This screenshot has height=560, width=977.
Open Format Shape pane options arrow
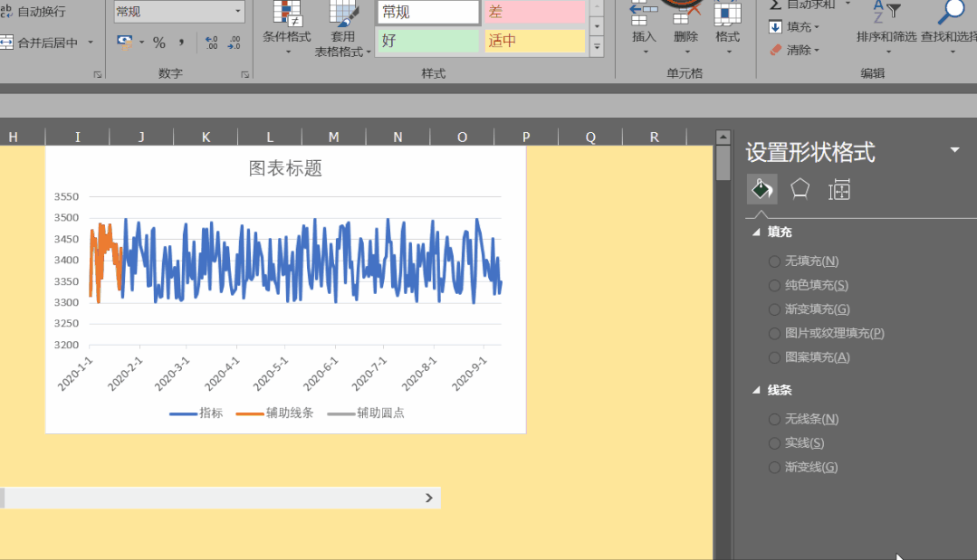coord(954,150)
